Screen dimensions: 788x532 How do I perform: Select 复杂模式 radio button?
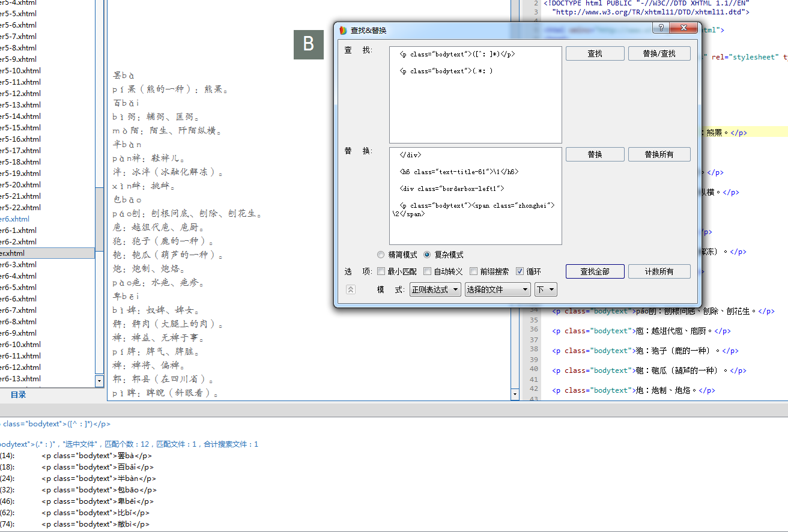coord(427,255)
